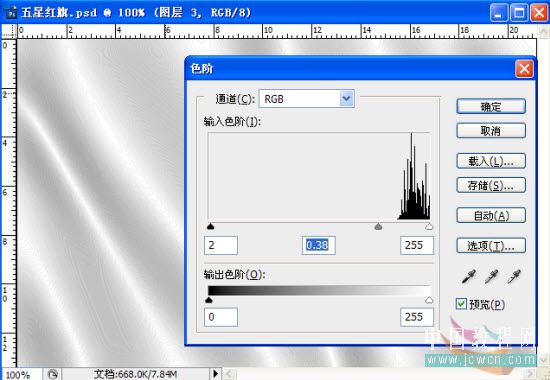
Task: Click the output highlight field showing 255
Action: click(417, 317)
